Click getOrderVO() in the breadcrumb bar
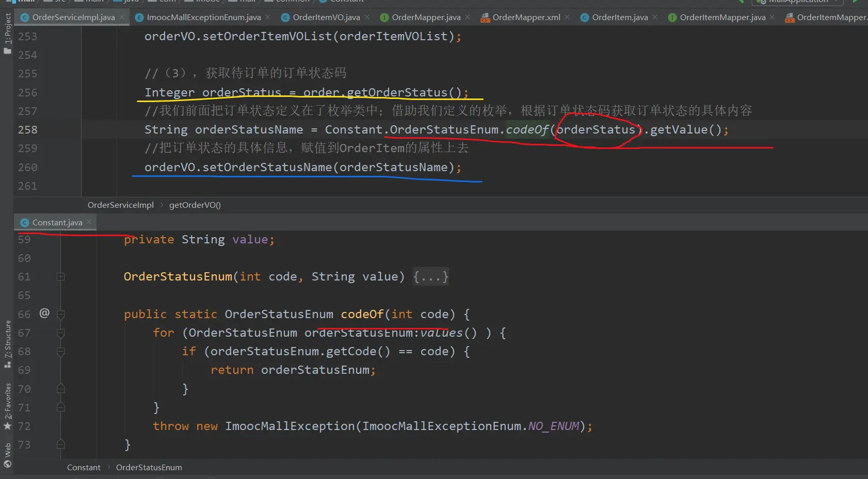The height and width of the screenshot is (479, 868). pos(195,205)
